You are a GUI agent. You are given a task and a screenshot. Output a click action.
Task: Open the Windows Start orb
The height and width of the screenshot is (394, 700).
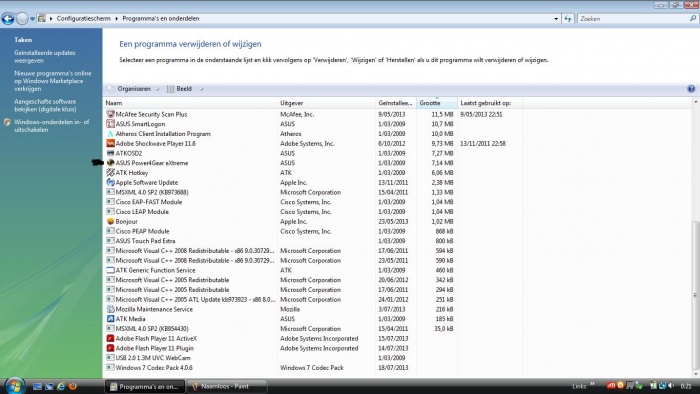(15, 385)
